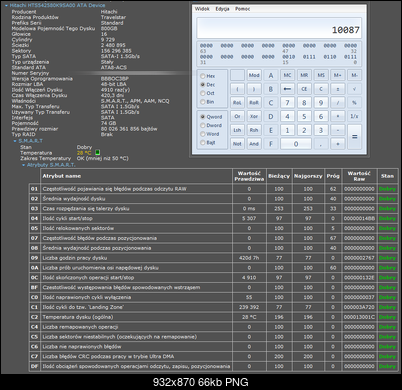Viewport: 402px width, 390px height.
Task: Click the 420d 7h value cell
Action: [x=249, y=258]
